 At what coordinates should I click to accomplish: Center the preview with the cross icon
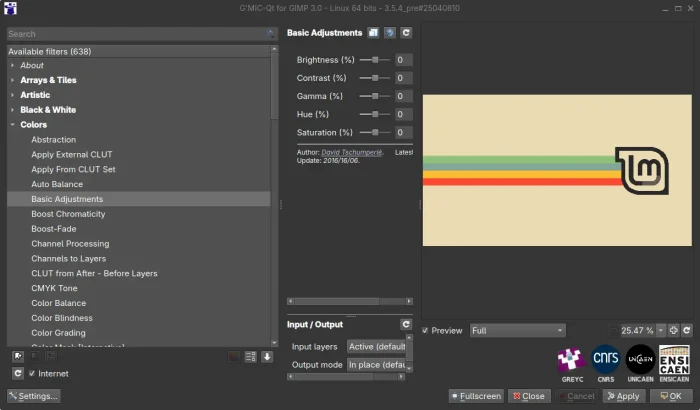click(673, 331)
